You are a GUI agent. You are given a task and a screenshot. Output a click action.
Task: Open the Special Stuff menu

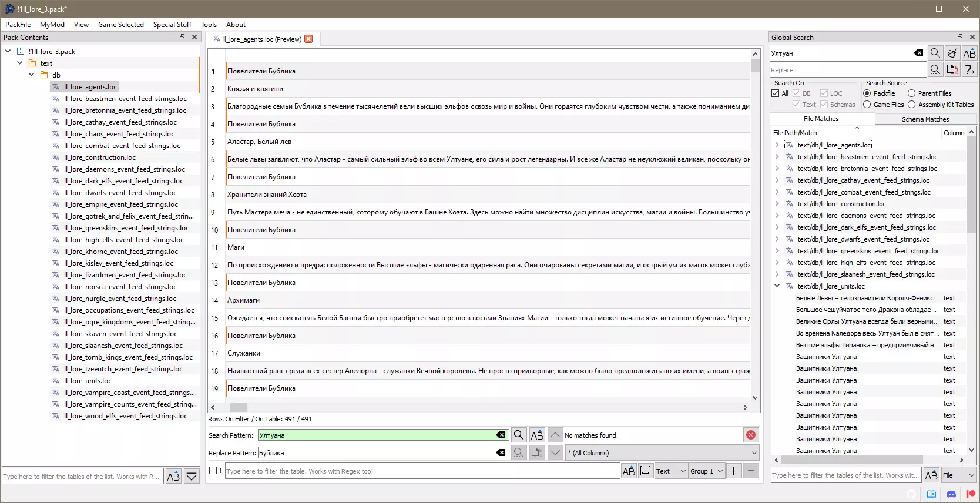pyautogui.click(x=172, y=25)
